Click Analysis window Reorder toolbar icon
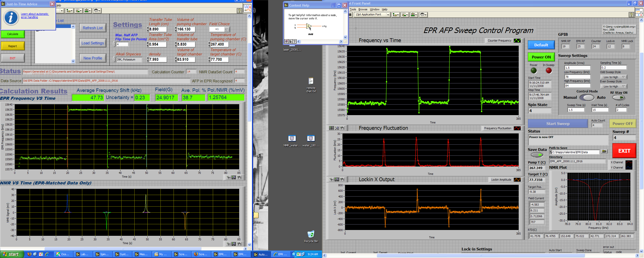The image size is (644, 258). click(x=97, y=11)
